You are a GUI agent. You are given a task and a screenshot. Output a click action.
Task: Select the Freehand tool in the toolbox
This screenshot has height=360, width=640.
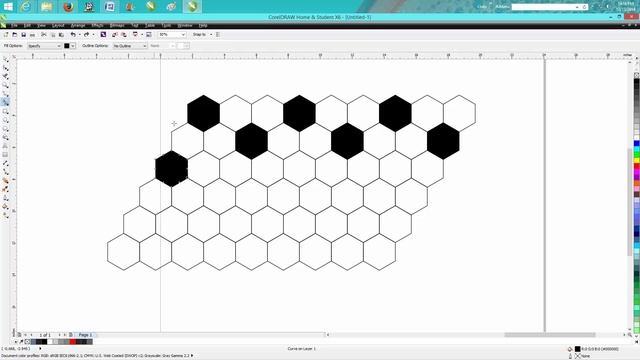point(5,94)
